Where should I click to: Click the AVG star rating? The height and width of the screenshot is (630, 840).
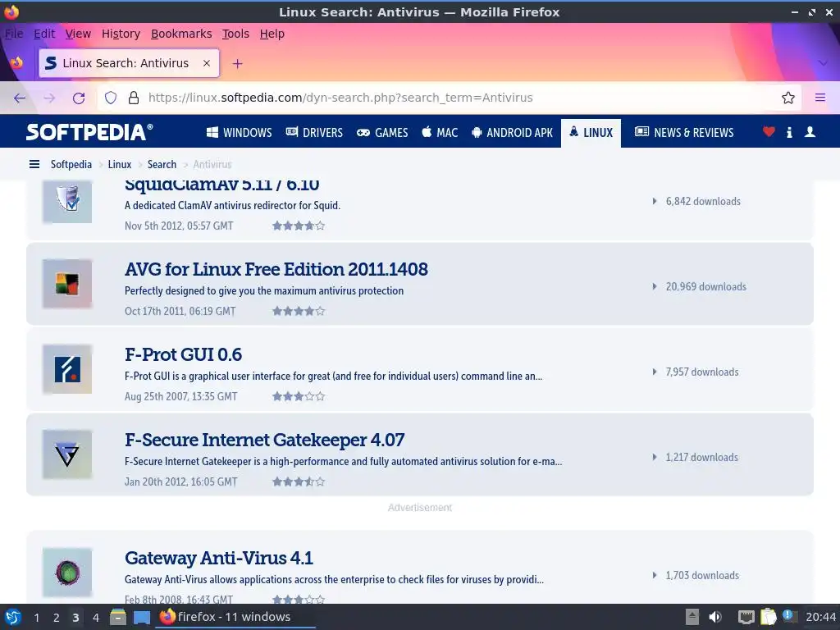coord(299,311)
